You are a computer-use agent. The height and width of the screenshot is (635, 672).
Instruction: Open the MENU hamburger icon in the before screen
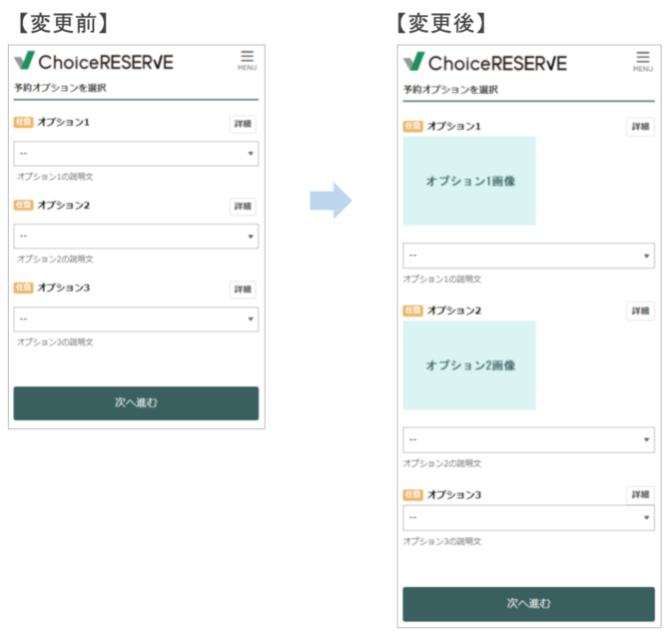pyautogui.click(x=248, y=61)
